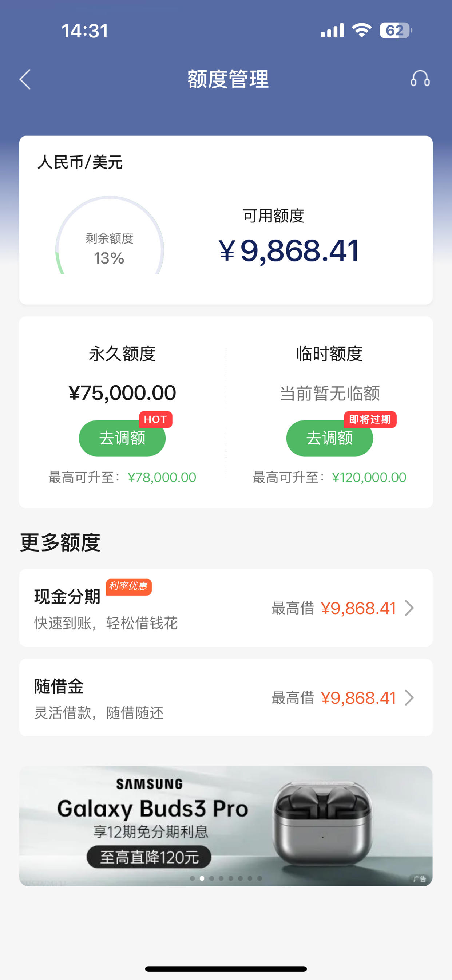Tap the ¥120,000.00 temporary limit link
This screenshot has width=452, height=980.
369,478
